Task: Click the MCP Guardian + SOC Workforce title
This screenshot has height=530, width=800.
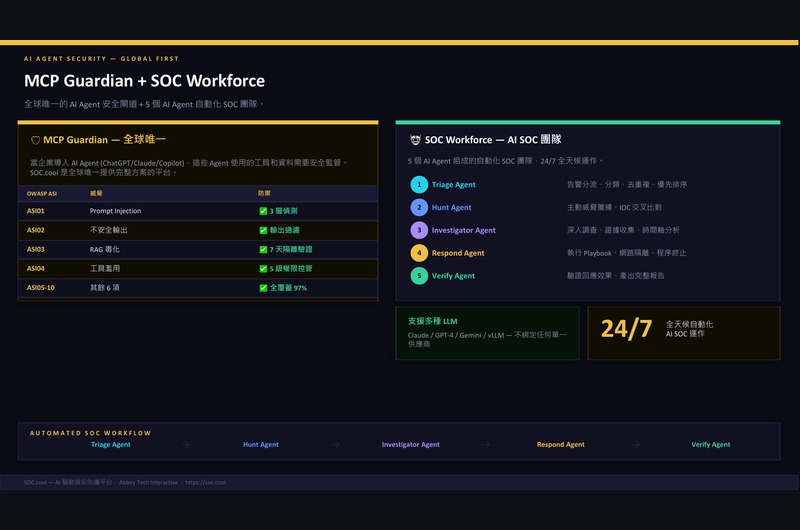Action: [144, 81]
